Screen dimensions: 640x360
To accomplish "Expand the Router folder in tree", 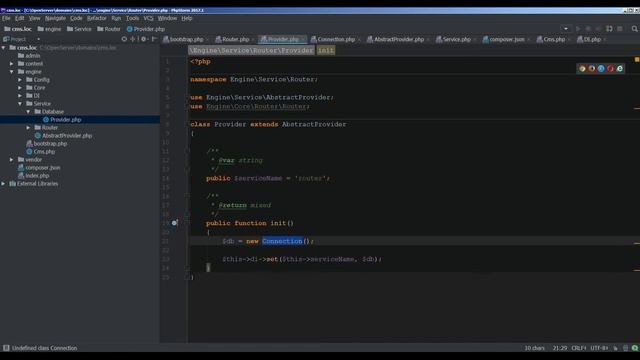I will point(28,128).
